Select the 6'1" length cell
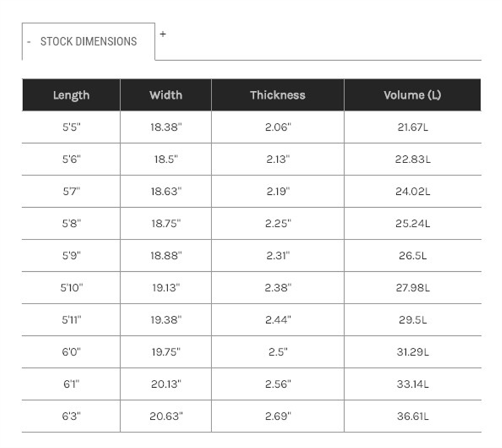 [71, 384]
